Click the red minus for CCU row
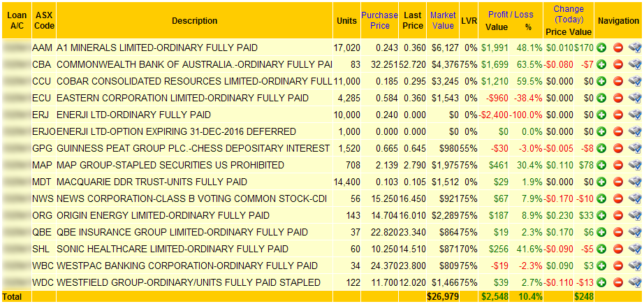This screenshot has width=644, height=304. (x=618, y=81)
